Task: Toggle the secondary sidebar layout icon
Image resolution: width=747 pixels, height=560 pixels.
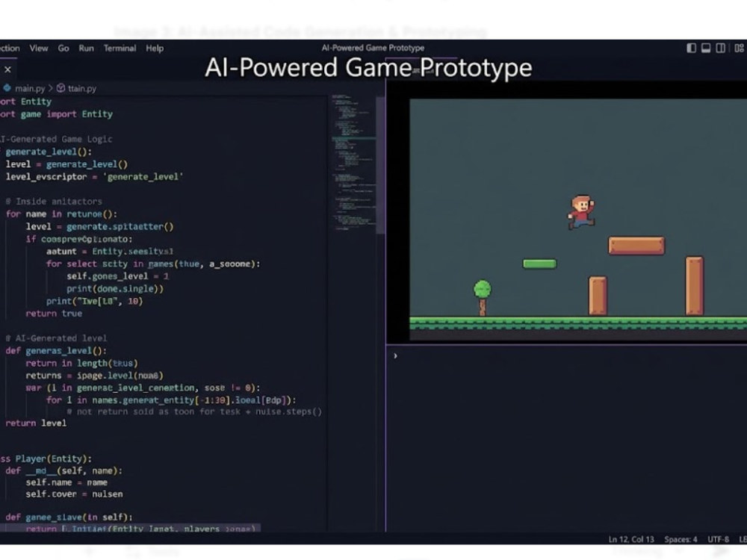Action: tap(721, 48)
